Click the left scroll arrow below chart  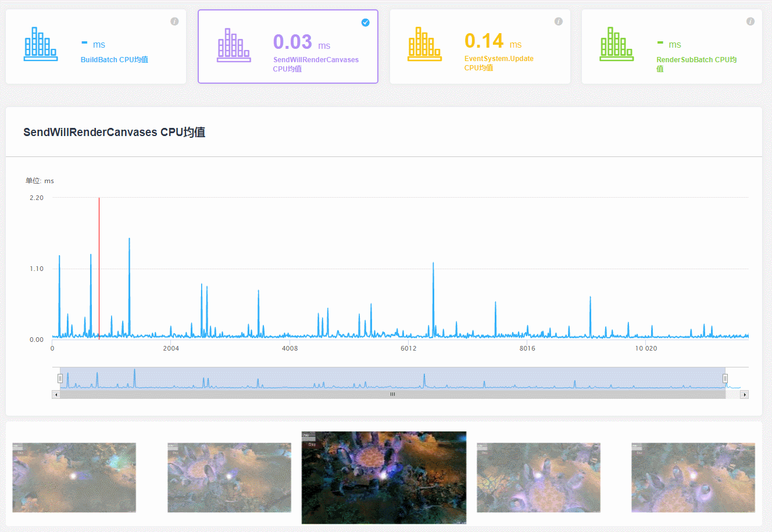tap(56, 394)
